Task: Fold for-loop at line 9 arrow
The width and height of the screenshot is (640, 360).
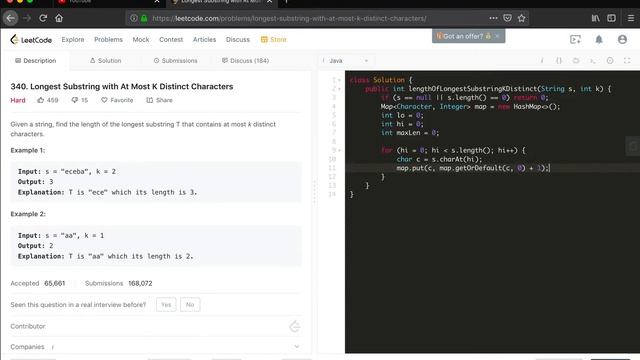Action: click(339, 151)
